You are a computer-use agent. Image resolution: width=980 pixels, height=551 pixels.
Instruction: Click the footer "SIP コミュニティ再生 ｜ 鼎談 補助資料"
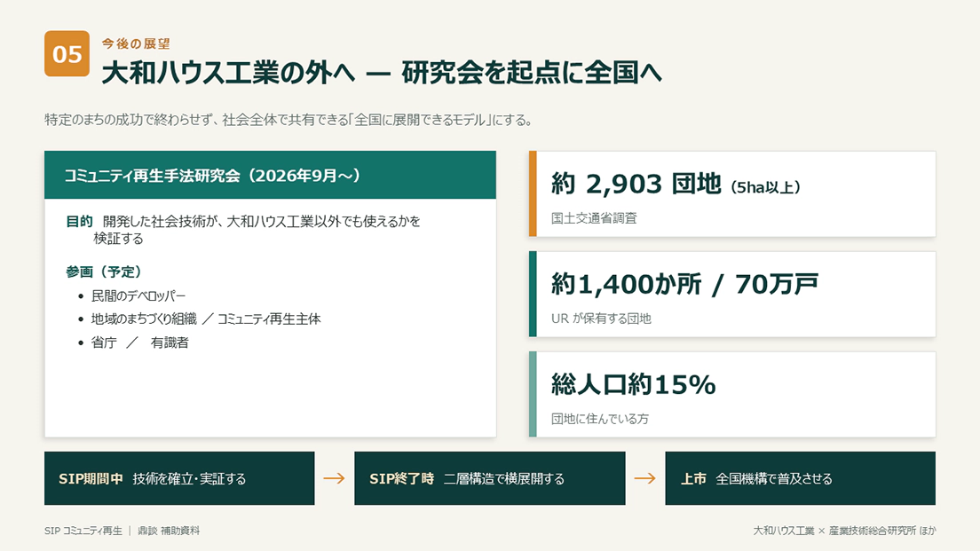coord(122,531)
